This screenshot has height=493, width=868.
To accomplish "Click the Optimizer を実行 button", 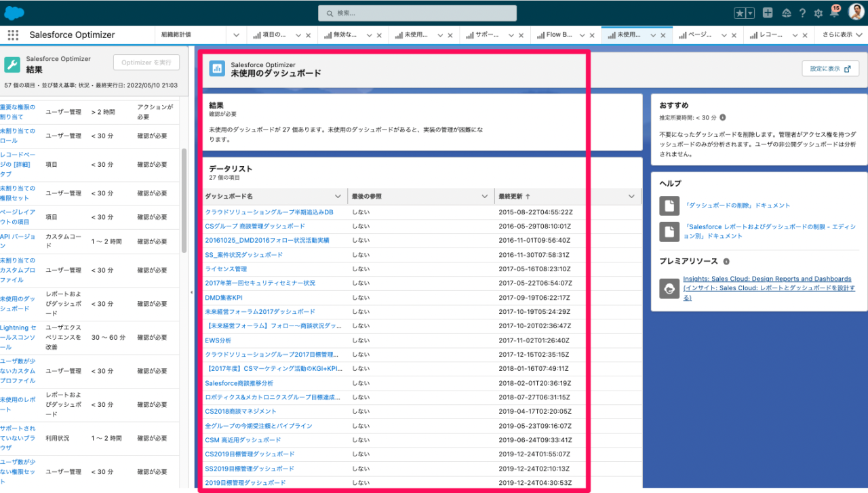I will coord(146,63).
